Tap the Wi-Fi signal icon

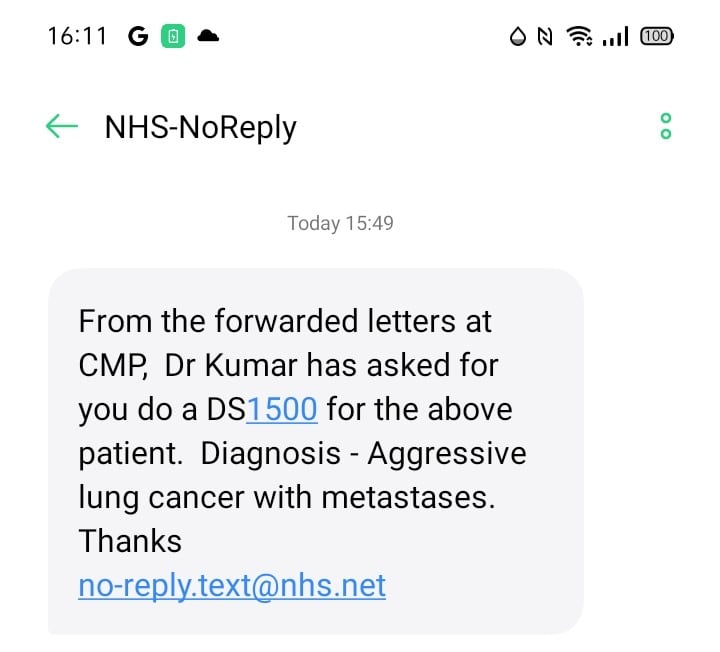pos(578,37)
